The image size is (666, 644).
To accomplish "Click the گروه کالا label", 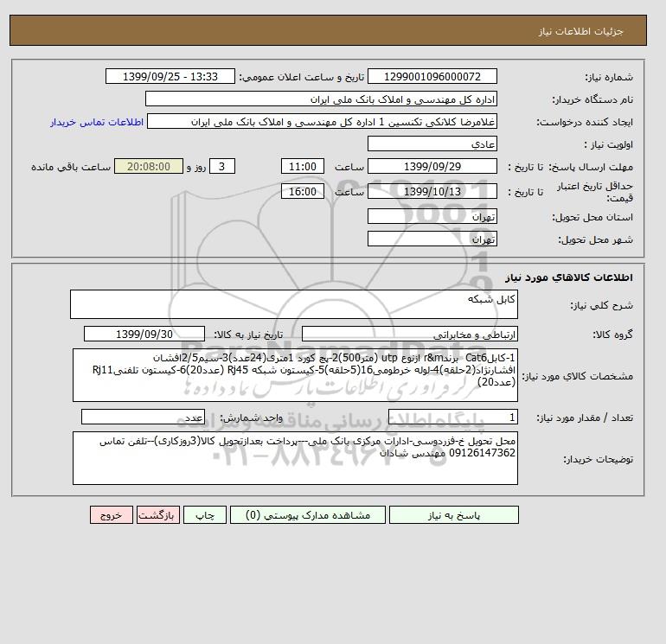I will [x=612, y=335].
